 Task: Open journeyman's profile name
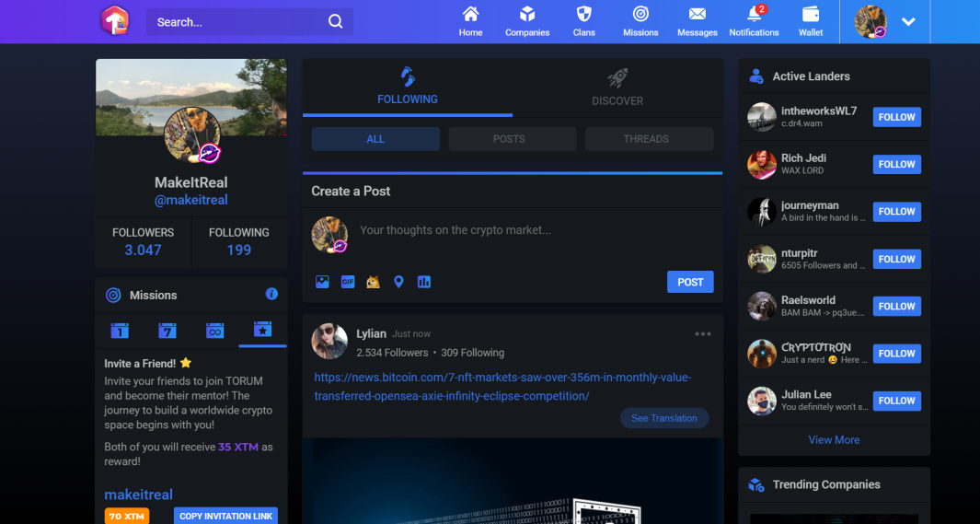coord(810,205)
